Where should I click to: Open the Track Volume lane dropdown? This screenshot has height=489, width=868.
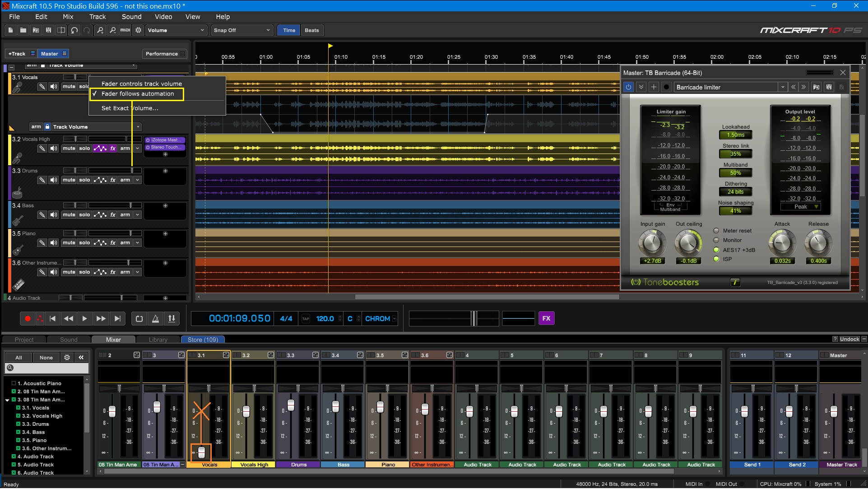click(96, 127)
